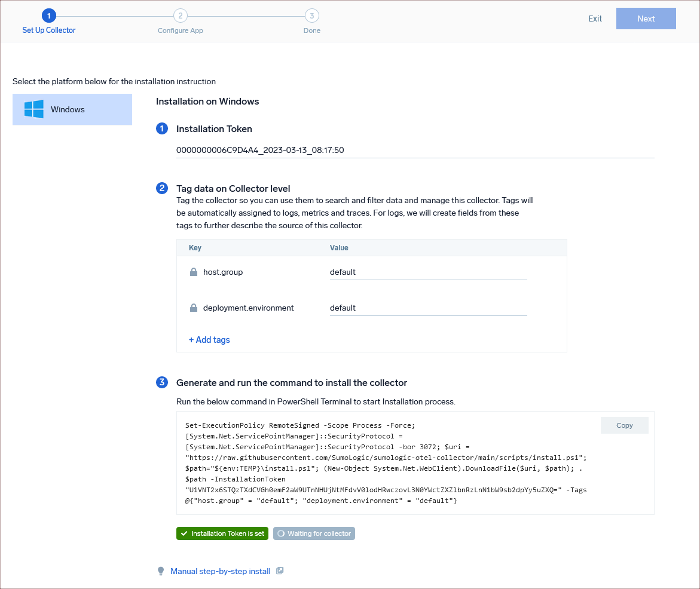This screenshot has width=700, height=589.
Task: Click step 1 circle, Set Up Collector
Action: [x=49, y=16]
